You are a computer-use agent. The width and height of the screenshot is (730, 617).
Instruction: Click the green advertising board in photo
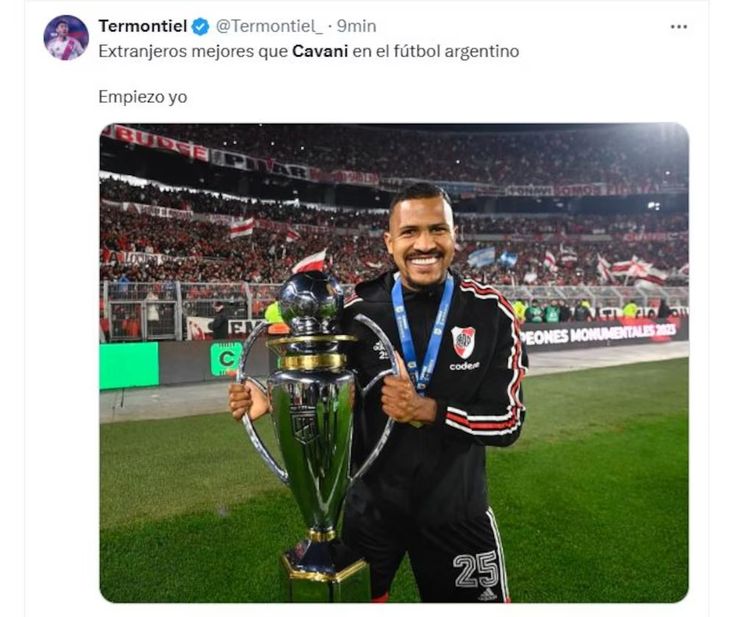tap(129, 365)
